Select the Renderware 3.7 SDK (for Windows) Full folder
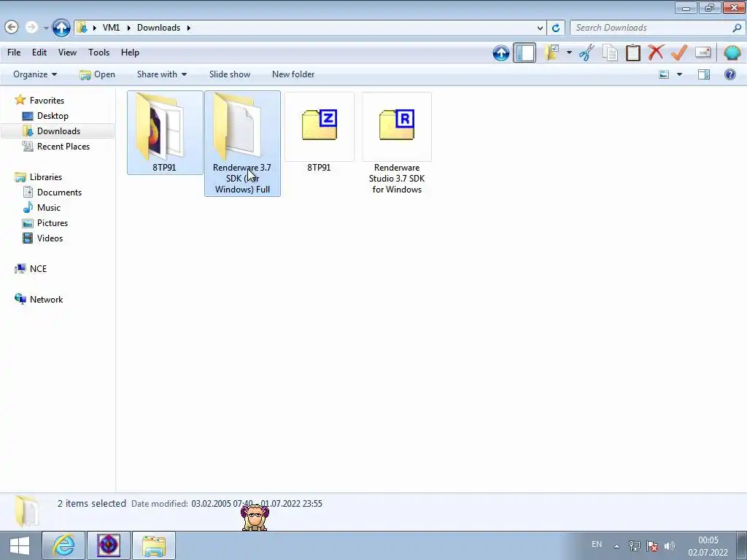 [x=242, y=144]
